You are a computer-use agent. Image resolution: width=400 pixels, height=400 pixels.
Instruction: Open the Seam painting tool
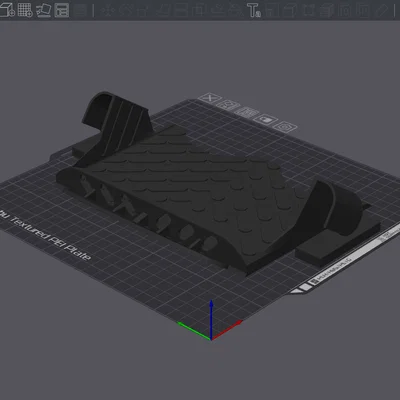tap(235, 10)
